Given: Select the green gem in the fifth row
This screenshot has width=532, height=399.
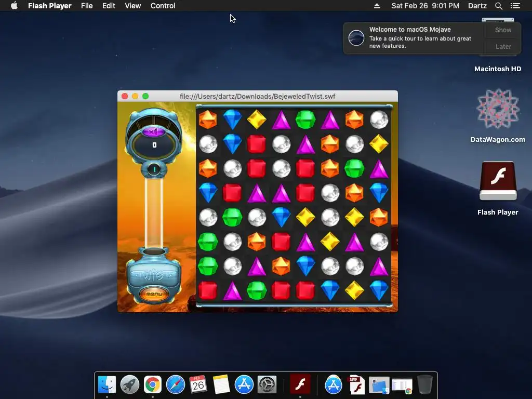Looking at the screenshot, I should (232, 217).
